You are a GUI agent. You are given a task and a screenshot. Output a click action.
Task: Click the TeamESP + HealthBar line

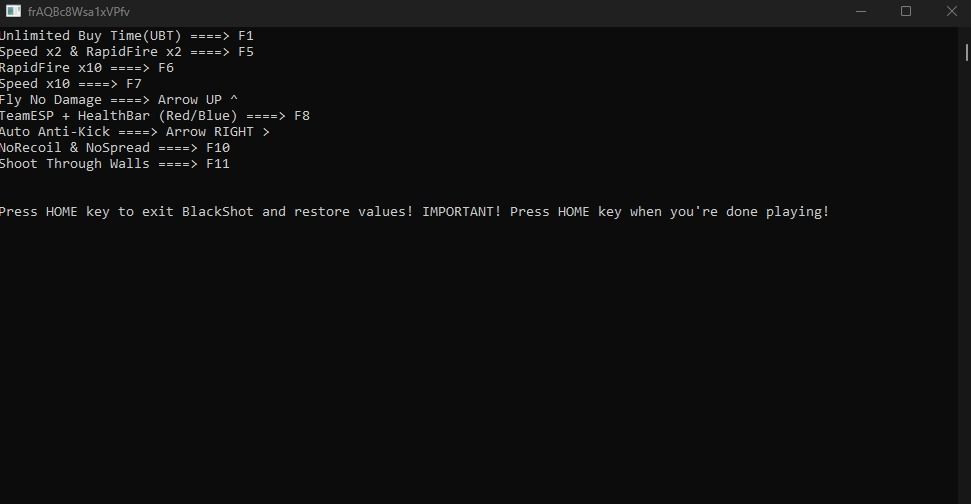point(155,116)
